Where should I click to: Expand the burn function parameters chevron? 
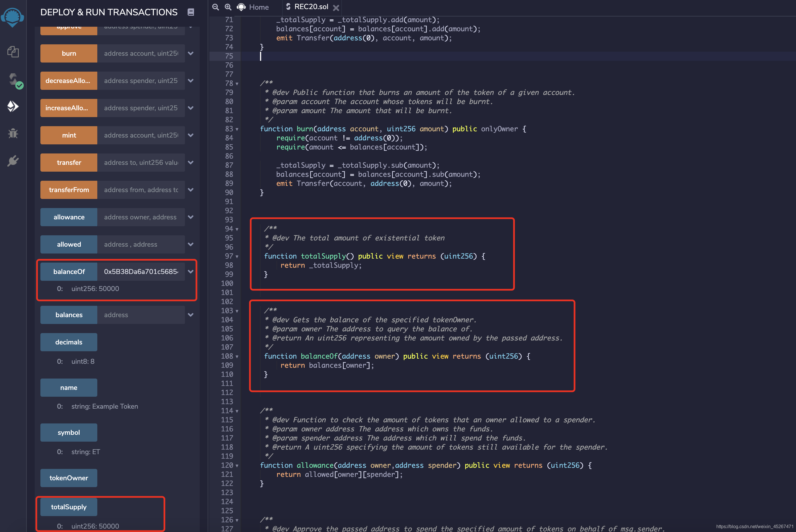pyautogui.click(x=191, y=53)
